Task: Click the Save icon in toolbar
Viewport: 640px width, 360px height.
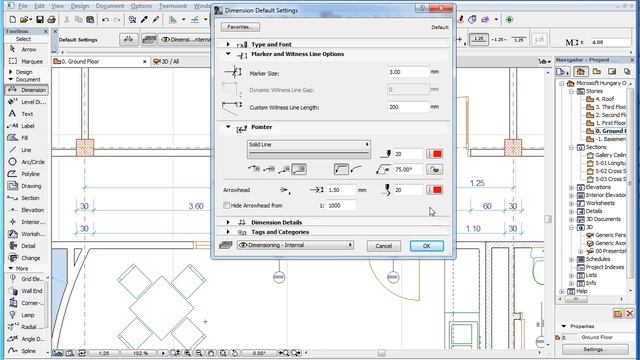Action: pyautogui.click(x=40, y=20)
